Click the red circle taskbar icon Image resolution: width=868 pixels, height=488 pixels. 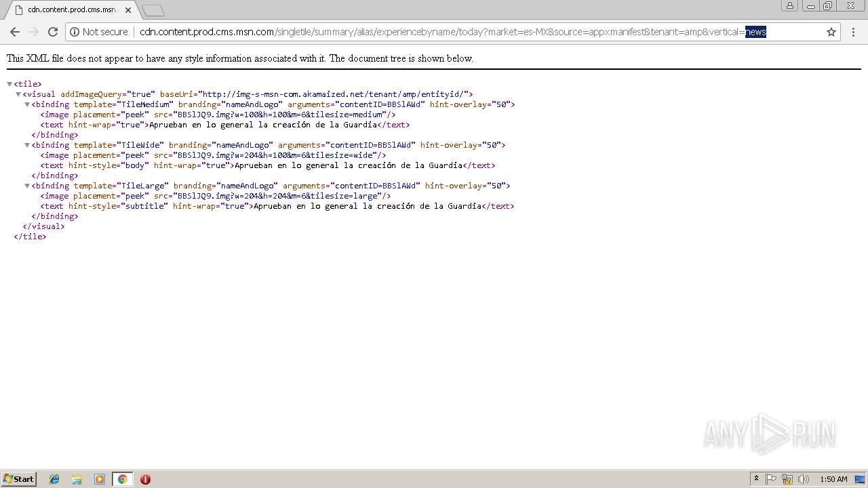145,479
